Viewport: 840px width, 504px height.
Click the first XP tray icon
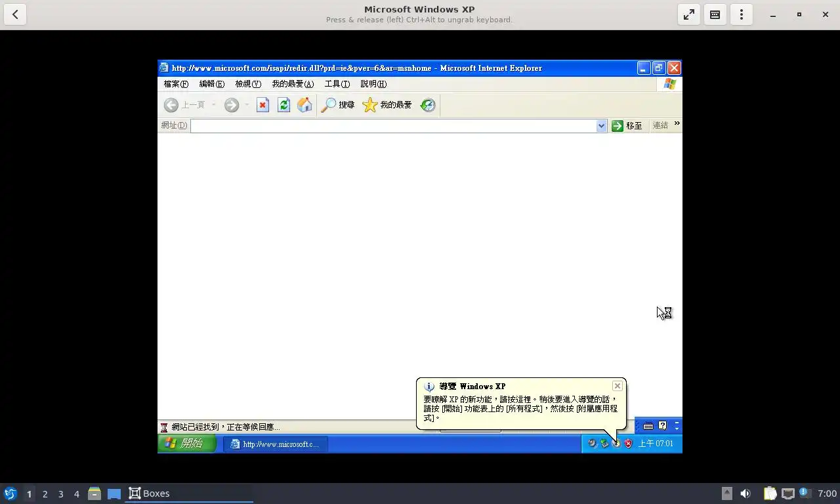pos(592,444)
